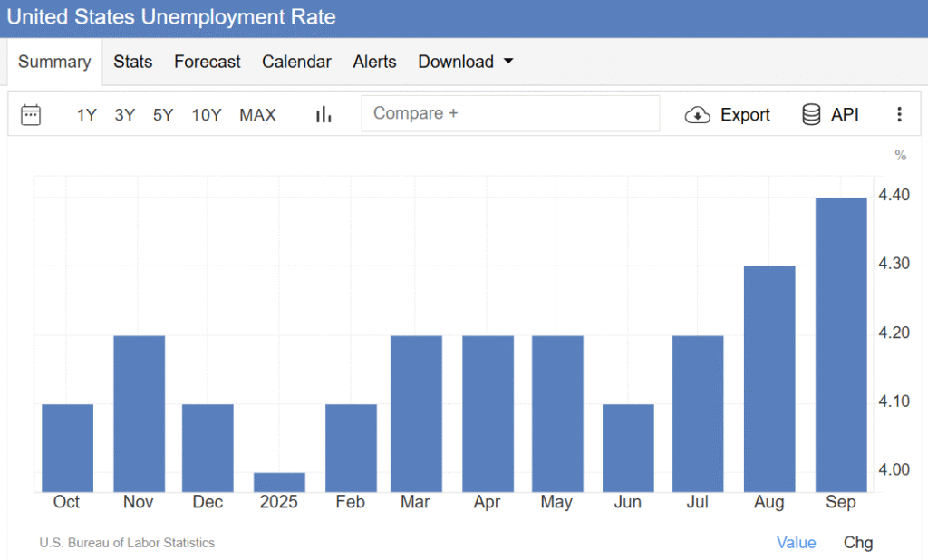Click in the Compare + input field
Viewport: 928px width, 560px height.
point(510,114)
